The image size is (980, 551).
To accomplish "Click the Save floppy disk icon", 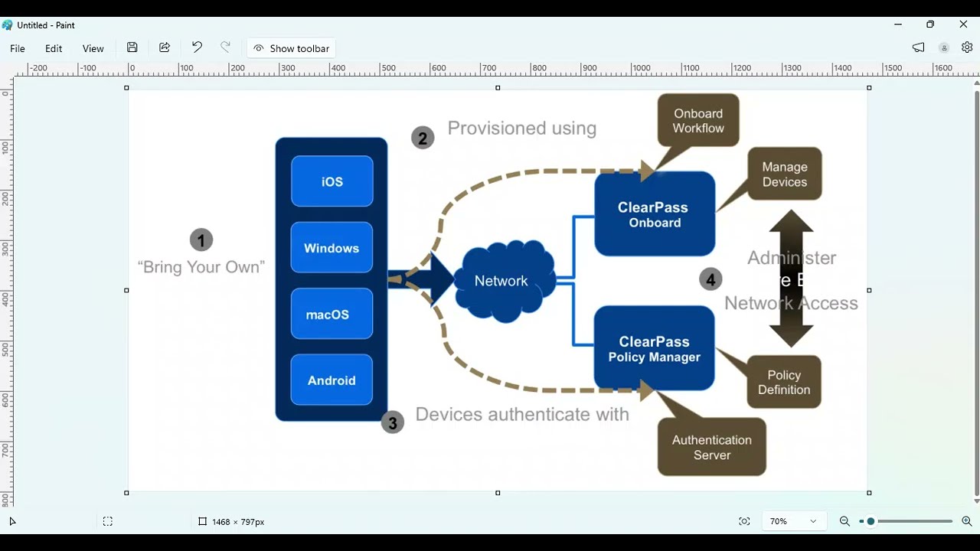I will [132, 47].
